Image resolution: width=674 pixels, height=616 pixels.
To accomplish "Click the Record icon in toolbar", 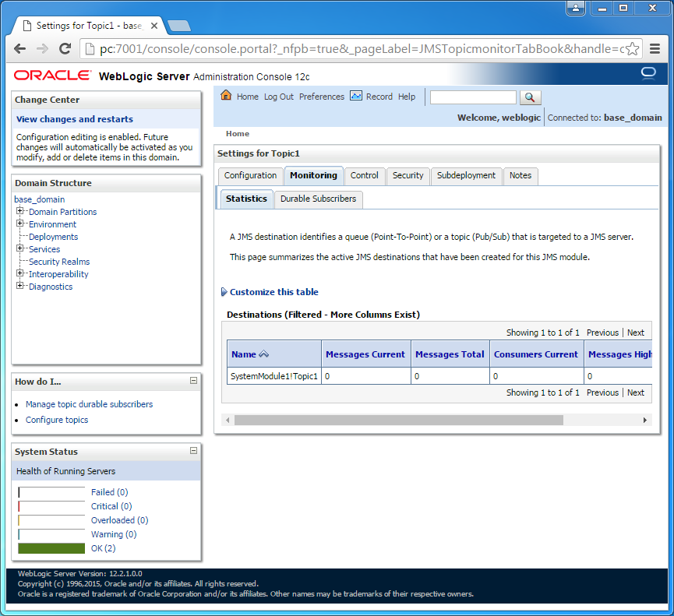I will point(356,96).
